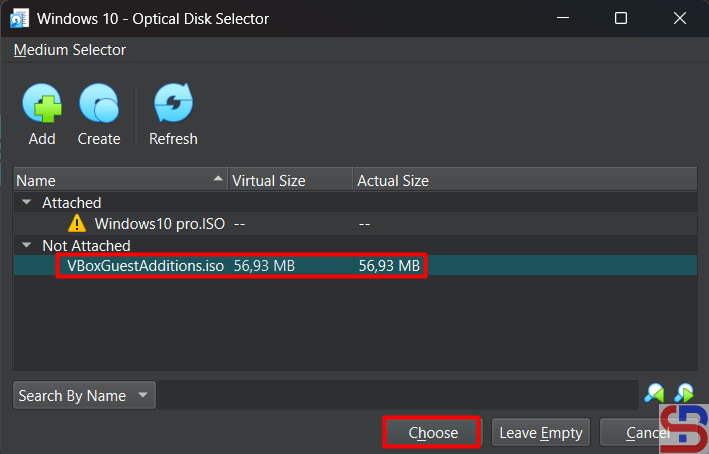Click the search previous magnifier icon
The height and width of the screenshot is (454, 709).
tap(654, 394)
